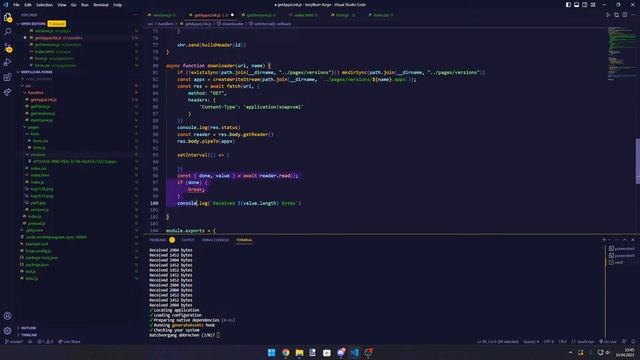Open the Terminal menu

(101, 5)
